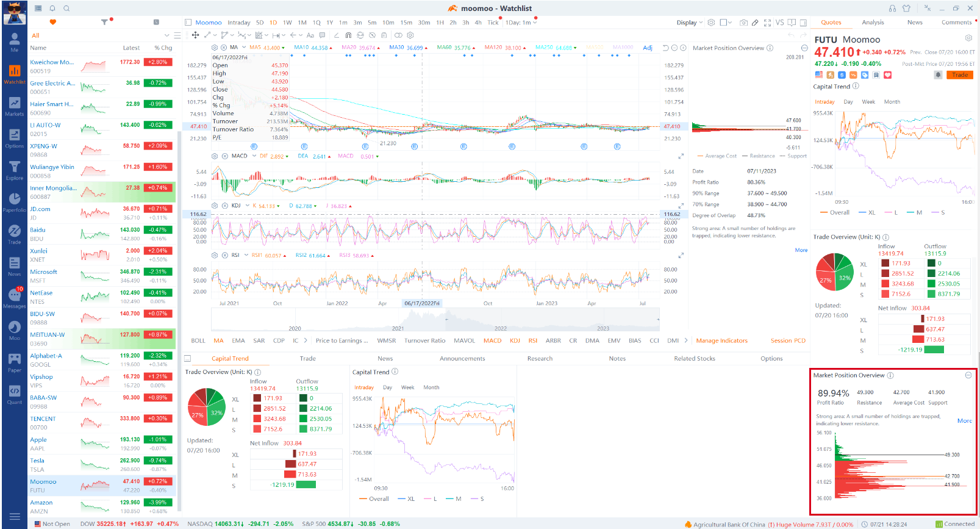This screenshot has height=529, width=980.
Task: Select the text annotation 'Aa' tool
Action: pos(310,35)
